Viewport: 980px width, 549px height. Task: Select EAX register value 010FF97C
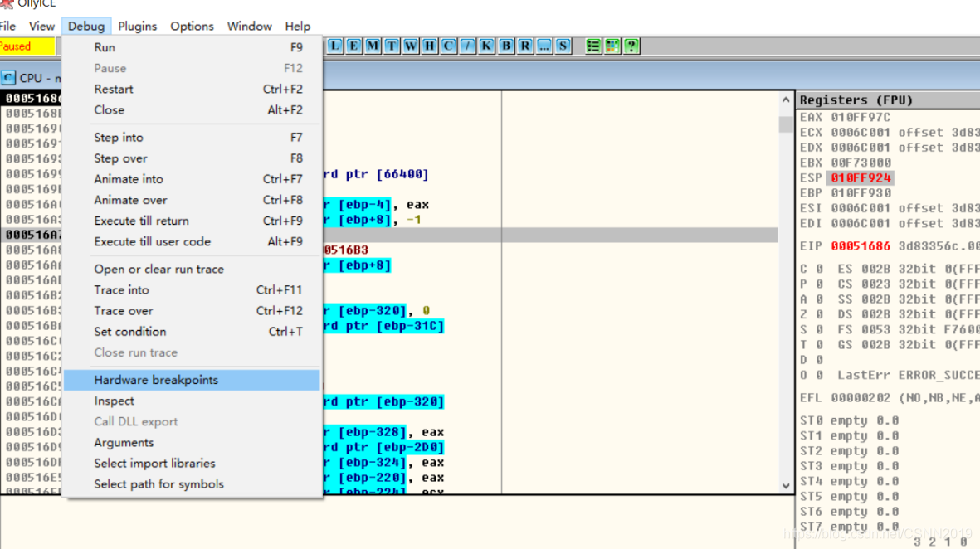click(x=861, y=118)
